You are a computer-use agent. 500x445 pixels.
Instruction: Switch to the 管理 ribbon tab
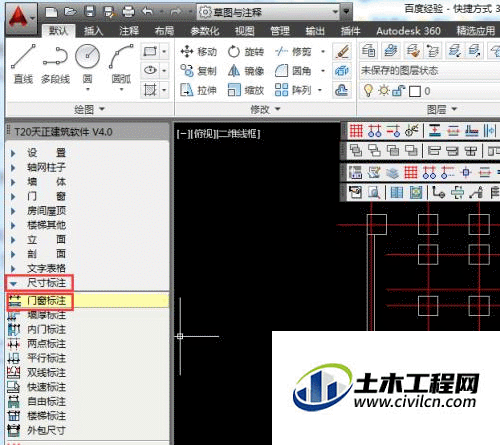tap(280, 31)
